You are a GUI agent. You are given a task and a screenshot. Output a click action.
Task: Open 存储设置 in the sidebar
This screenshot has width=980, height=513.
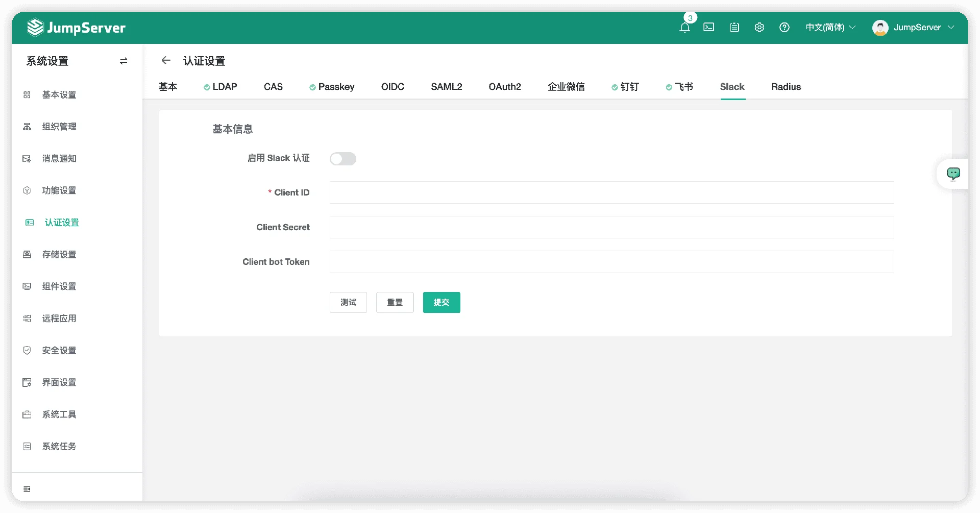coord(59,254)
